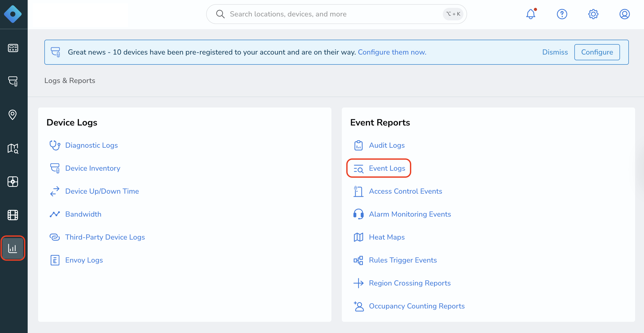This screenshot has width=644, height=333.
Task: Click the search list icon beside Event Logs
Action: [x=359, y=169]
